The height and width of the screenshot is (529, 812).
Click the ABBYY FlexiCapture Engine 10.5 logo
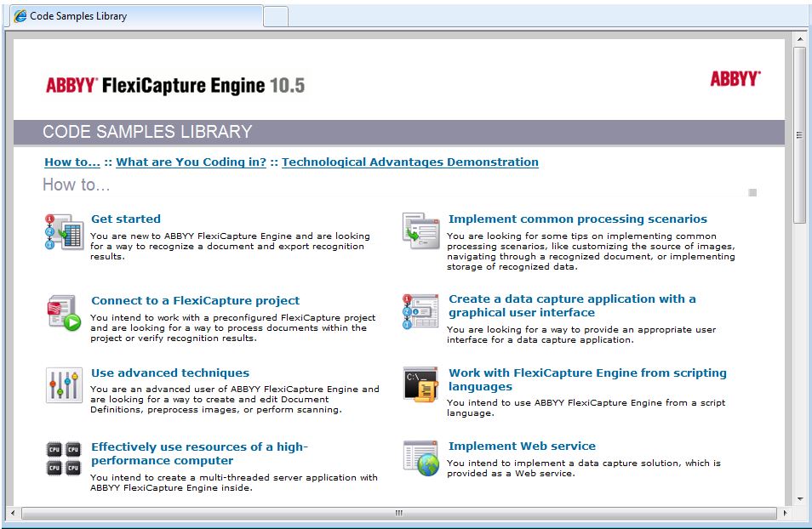point(175,85)
